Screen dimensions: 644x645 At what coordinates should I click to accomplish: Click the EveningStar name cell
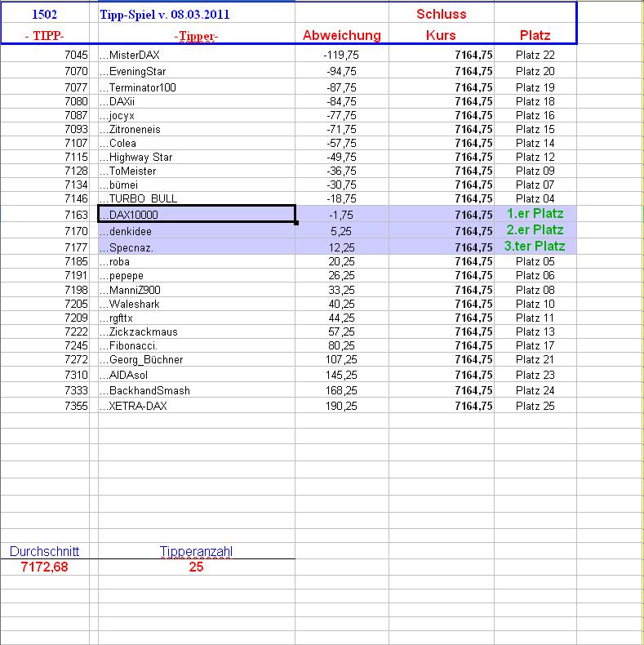[x=197, y=71]
